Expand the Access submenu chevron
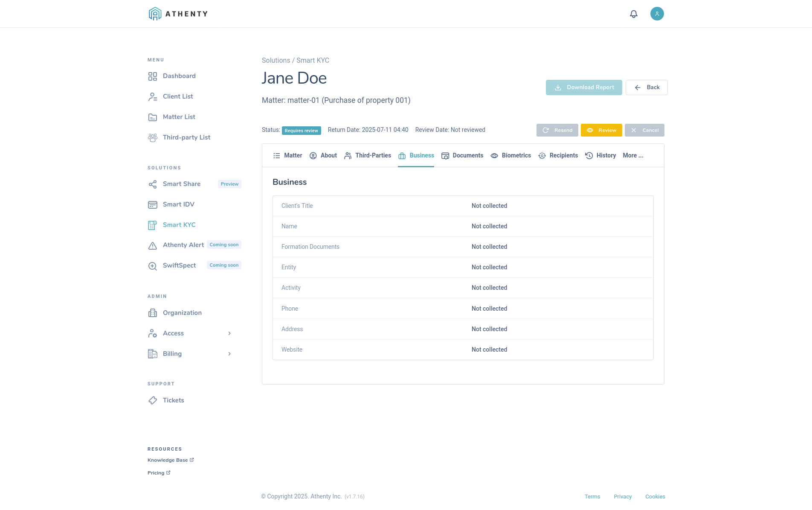The image size is (812, 510). click(x=229, y=333)
